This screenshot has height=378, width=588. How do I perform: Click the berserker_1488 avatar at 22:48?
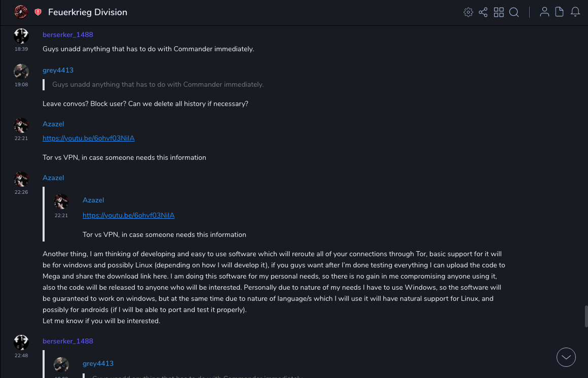tap(21, 342)
